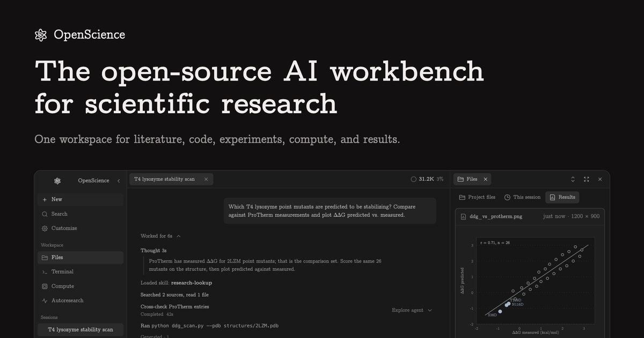Image resolution: width=644 pixels, height=338 pixels.
Task: Select Files in the Workspace list
Action: pyautogui.click(x=80, y=258)
